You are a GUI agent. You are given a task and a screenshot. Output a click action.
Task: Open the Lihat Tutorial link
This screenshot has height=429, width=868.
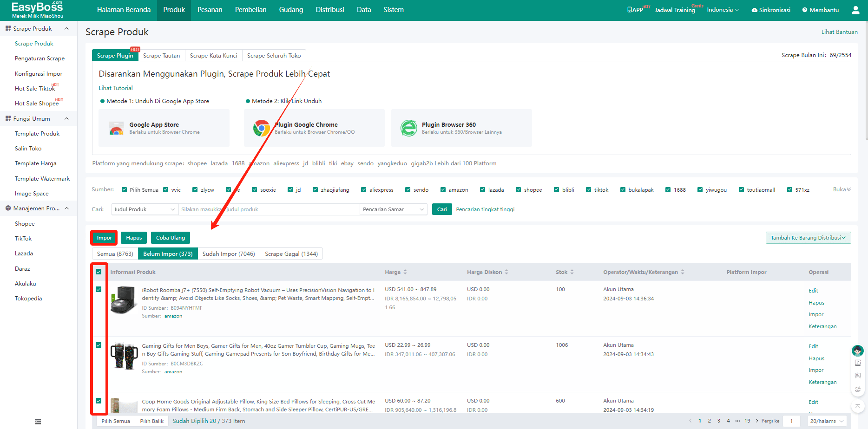(x=116, y=88)
